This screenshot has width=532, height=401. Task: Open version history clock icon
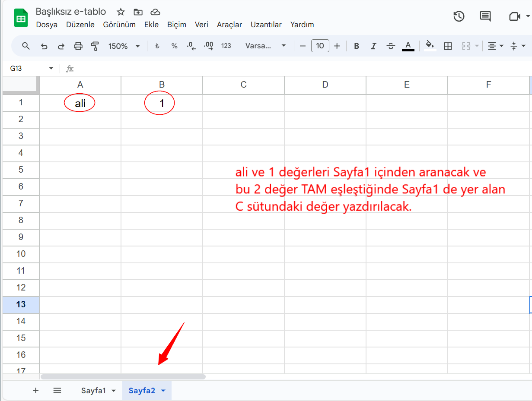(459, 16)
